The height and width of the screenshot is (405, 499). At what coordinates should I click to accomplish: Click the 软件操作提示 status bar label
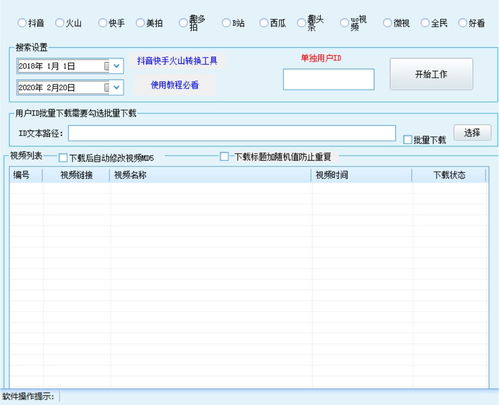tap(28, 397)
